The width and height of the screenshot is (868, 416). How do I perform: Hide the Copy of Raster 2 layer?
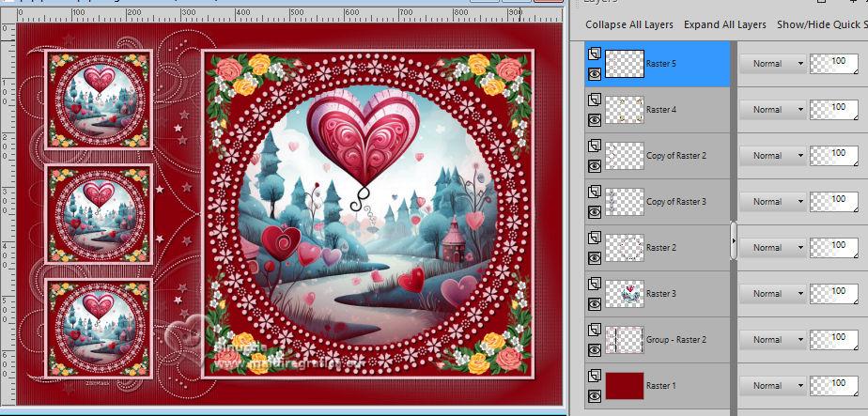595,165
